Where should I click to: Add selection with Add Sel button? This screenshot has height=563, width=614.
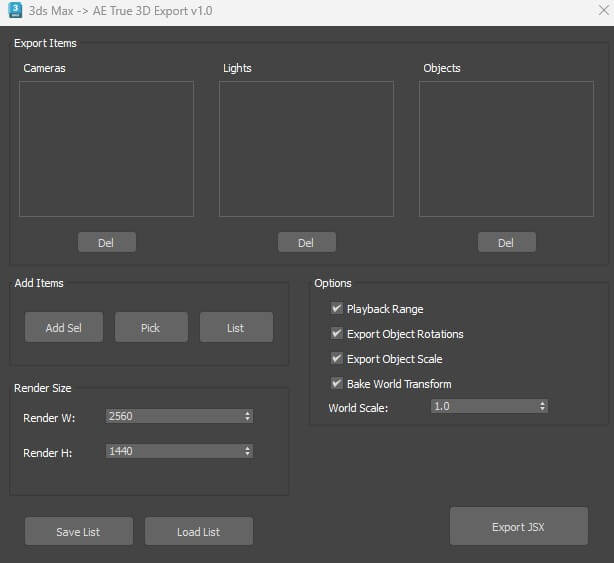pyautogui.click(x=64, y=327)
